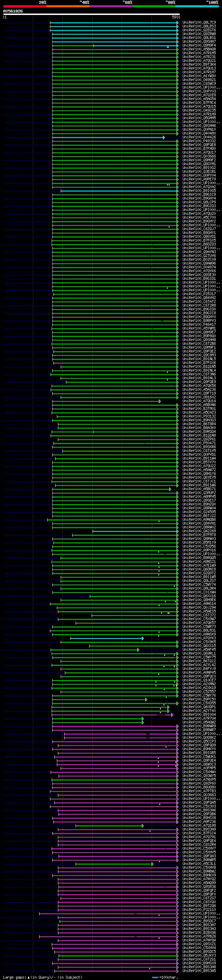Select the UniRef100_P32110 label
The width and height of the screenshot is (222, 980).
(x=199, y=910)
